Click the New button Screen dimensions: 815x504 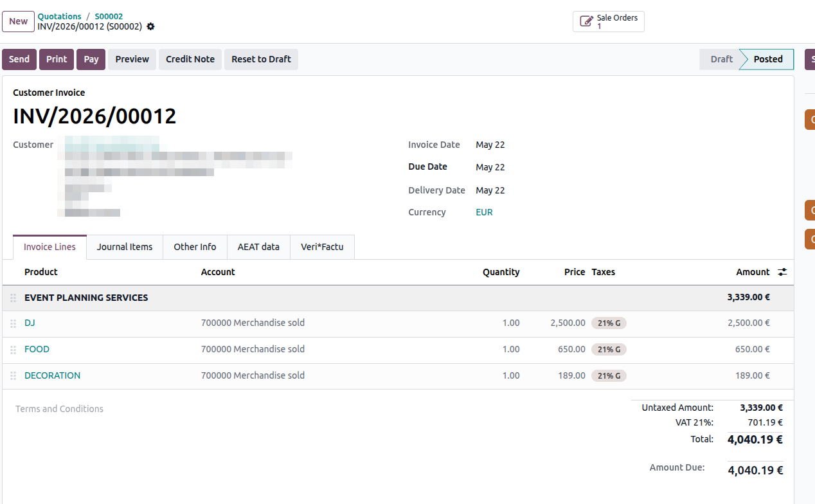[x=18, y=21]
